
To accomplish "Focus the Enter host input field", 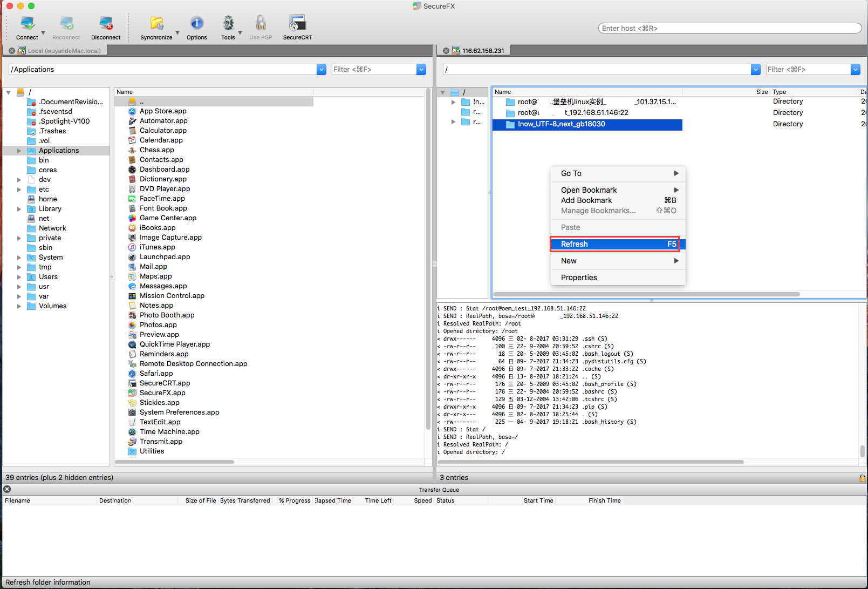I will [730, 28].
